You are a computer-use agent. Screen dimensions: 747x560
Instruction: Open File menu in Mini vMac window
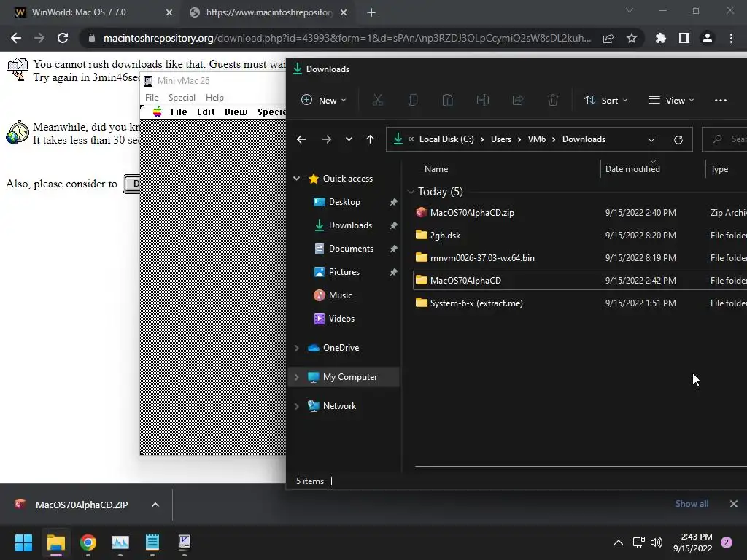(152, 98)
